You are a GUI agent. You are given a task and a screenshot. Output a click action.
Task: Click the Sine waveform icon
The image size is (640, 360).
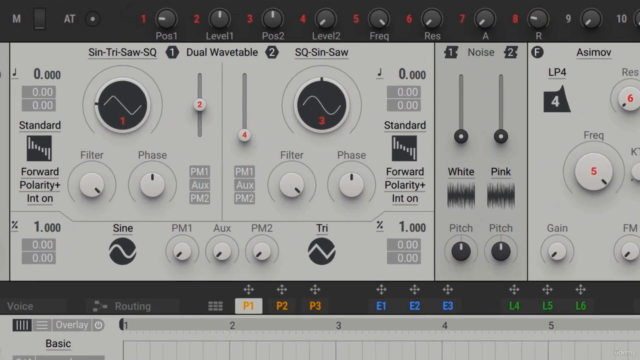click(x=122, y=251)
